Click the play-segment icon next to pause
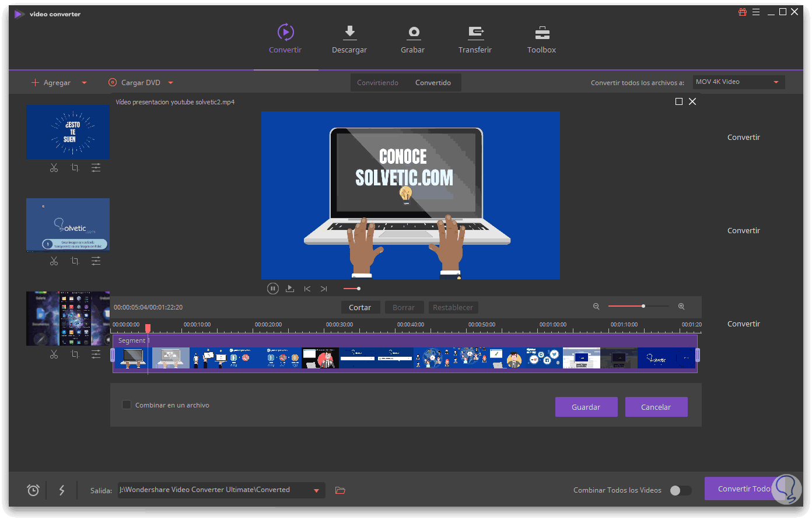 point(290,289)
